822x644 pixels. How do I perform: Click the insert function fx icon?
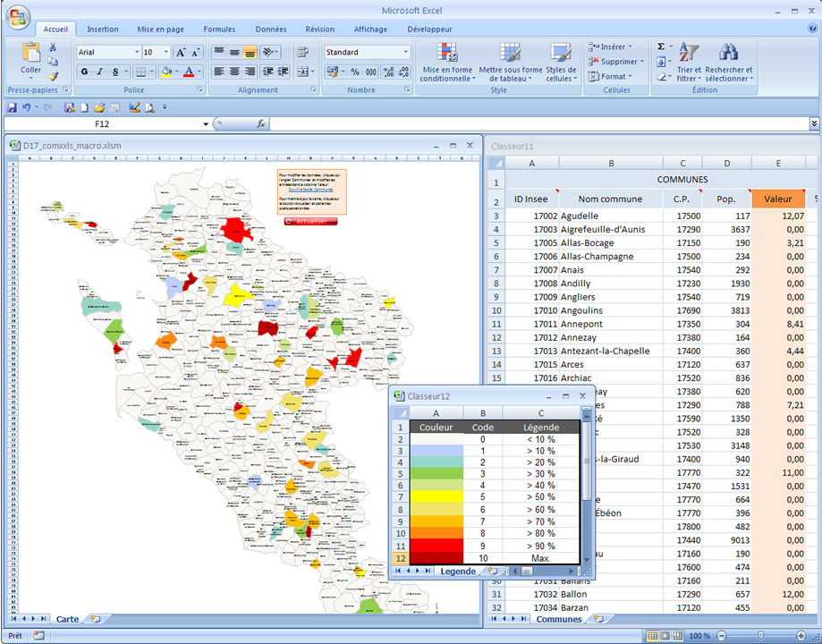coord(260,123)
